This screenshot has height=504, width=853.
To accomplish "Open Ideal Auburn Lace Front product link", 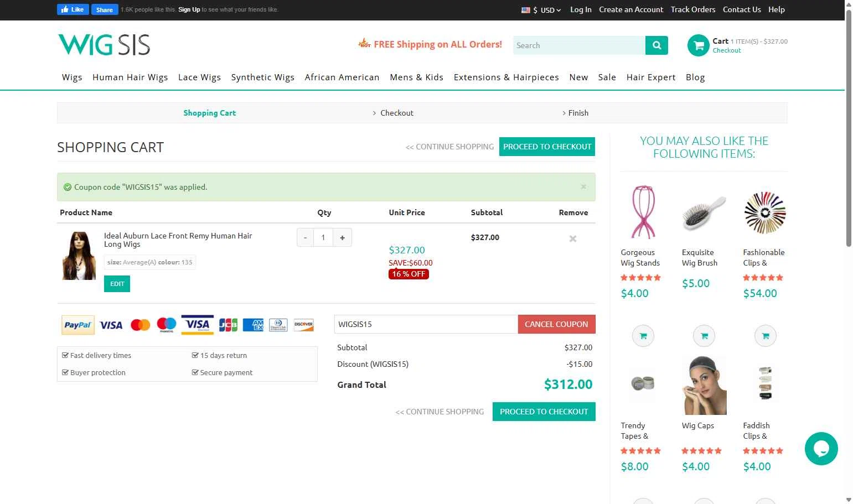I will tap(178, 240).
